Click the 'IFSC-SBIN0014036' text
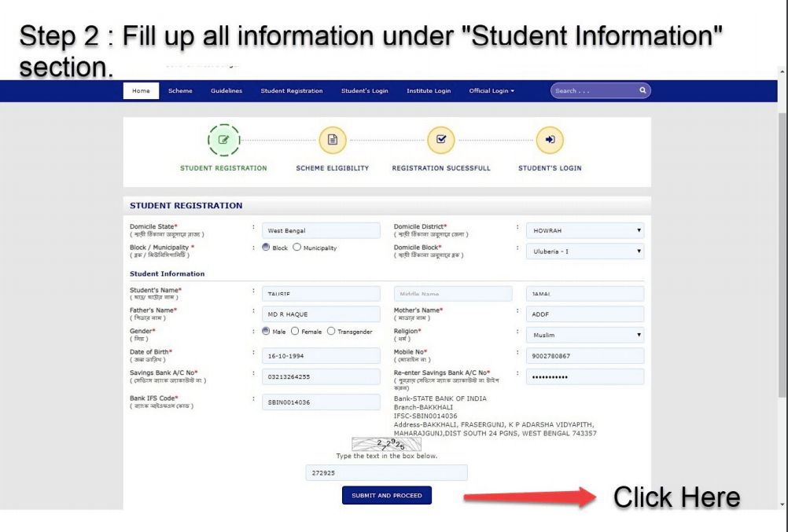 coord(425,416)
